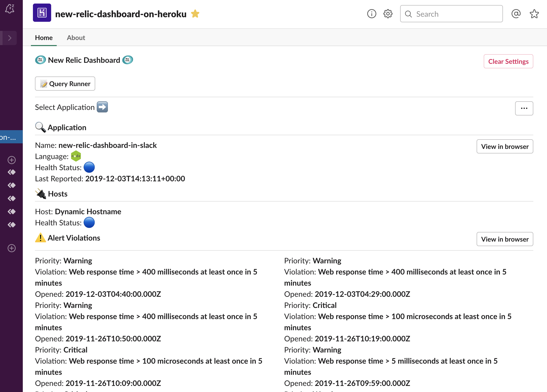Screen dimensions: 547x392
Task: Click the notifications snooze bell icon
Action: click(x=10, y=9)
